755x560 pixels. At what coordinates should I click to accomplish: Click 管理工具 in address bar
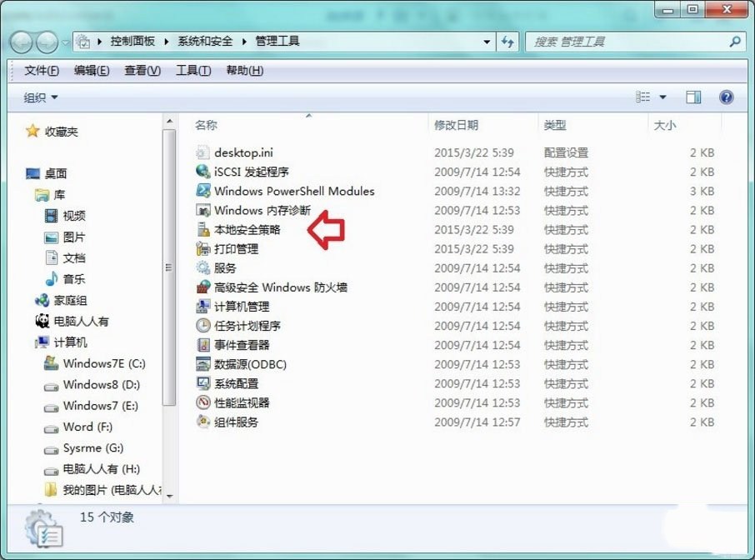click(x=277, y=42)
